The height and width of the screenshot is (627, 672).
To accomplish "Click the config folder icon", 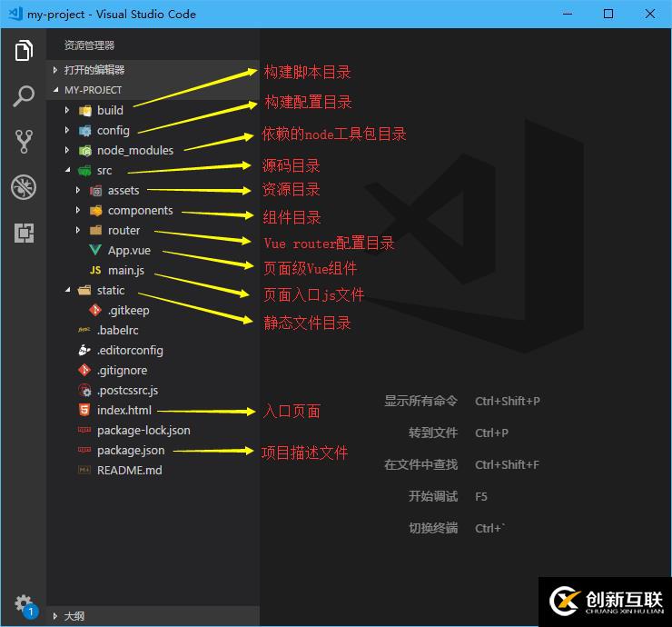I will (x=85, y=130).
